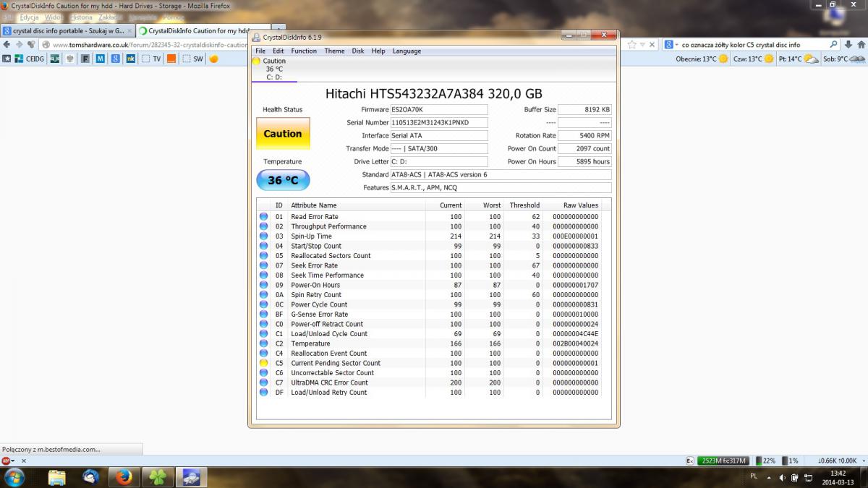Click the Obecnie: 13°C weather entry
This screenshot has height=488, width=868.
coord(702,59)
